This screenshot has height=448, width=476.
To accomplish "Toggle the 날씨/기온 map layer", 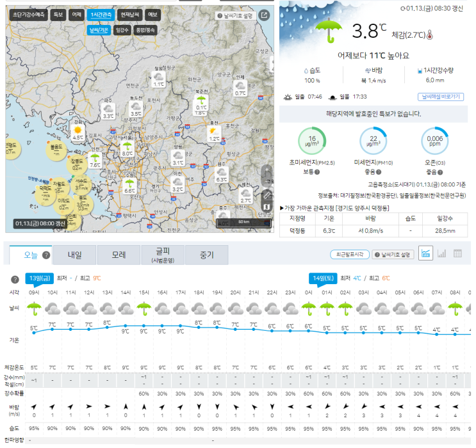I will point(99,30).
